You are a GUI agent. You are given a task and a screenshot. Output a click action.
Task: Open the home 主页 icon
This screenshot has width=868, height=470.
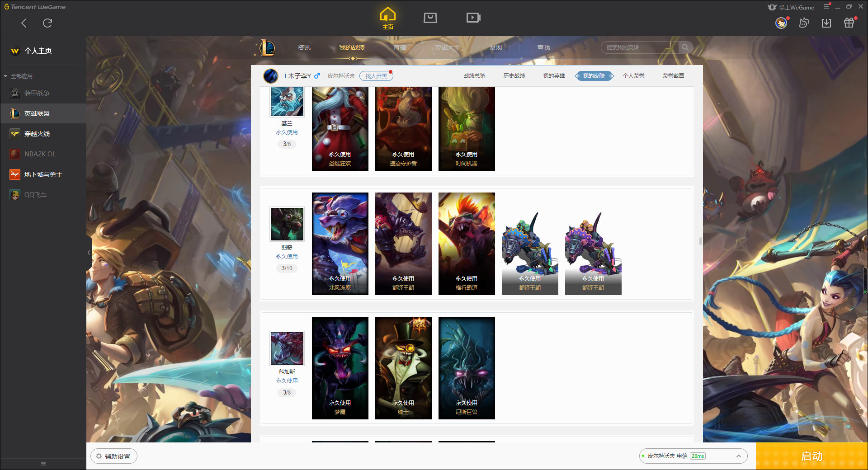(388, 19)
